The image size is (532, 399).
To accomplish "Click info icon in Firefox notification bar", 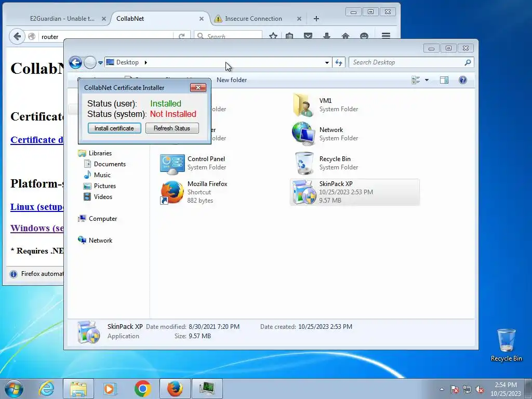I will coord(13,274).
